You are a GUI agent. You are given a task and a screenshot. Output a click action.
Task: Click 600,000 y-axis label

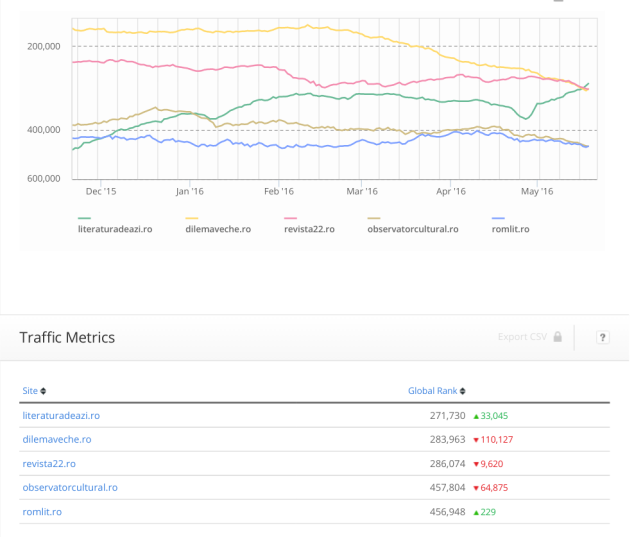point(44,179)
